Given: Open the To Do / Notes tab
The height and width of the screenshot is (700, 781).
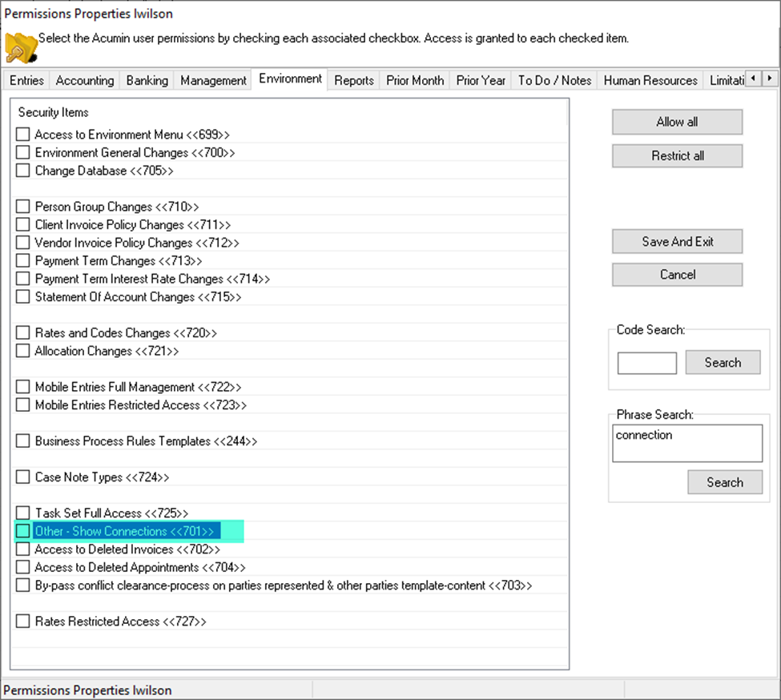Looking at the screenshot, I should (x=555, y=81).
